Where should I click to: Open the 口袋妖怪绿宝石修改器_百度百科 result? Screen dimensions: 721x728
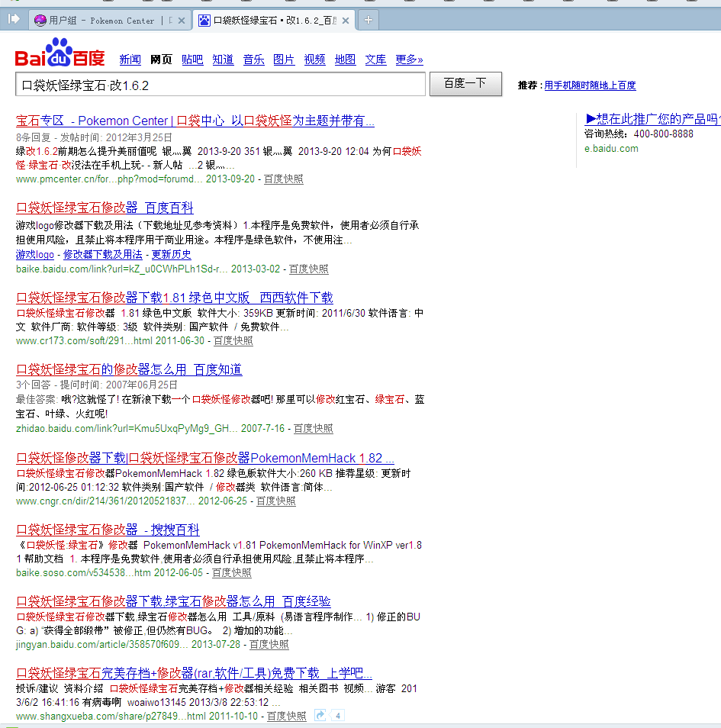[105, 208]
